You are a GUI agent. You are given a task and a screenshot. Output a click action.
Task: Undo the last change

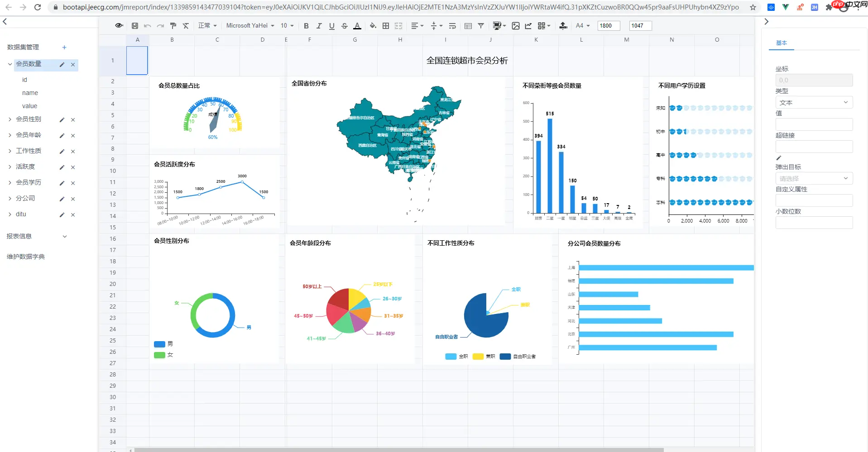click(147, 25)
